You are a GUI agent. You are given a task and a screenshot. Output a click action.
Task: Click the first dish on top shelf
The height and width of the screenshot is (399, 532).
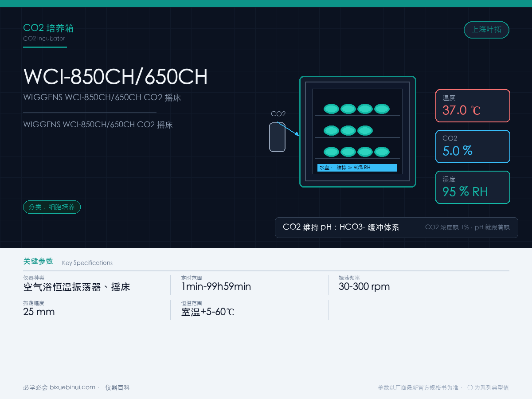(331, 109)
